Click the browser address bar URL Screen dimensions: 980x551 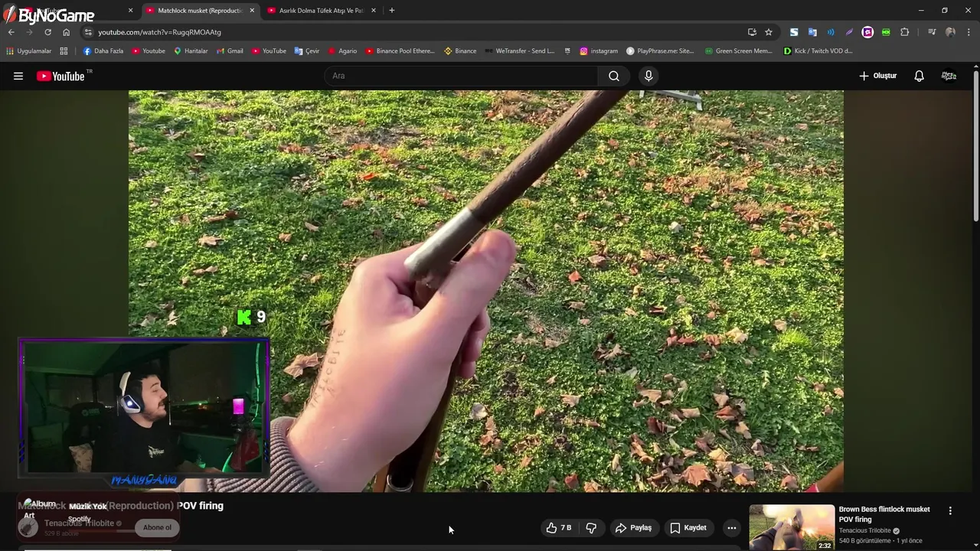159,32
